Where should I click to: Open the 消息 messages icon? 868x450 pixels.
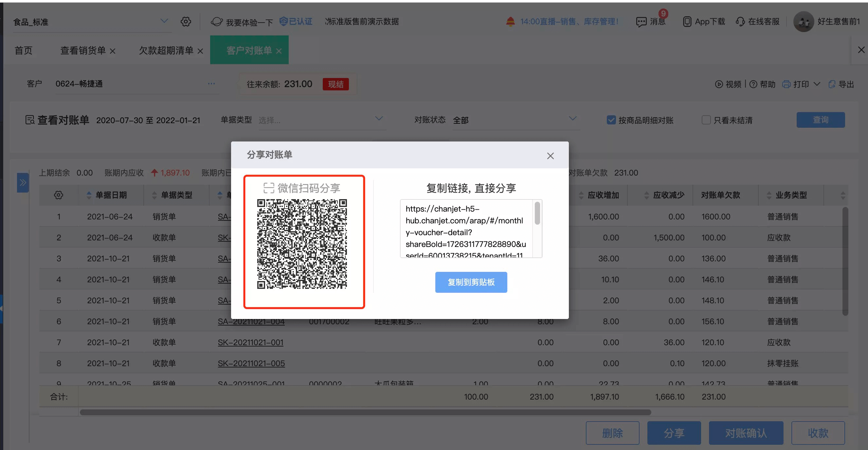tap(641, 22)
